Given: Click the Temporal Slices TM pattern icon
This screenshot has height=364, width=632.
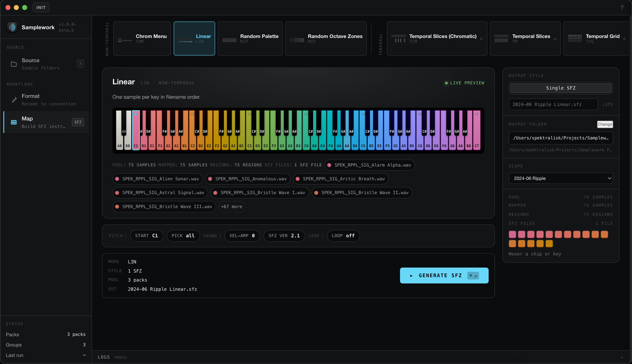Looking at the screenshot, I should tap(501, 38).
